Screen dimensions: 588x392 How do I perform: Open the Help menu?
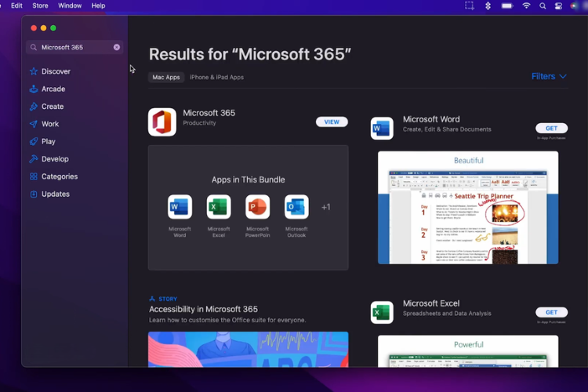(x=98, y=5)
